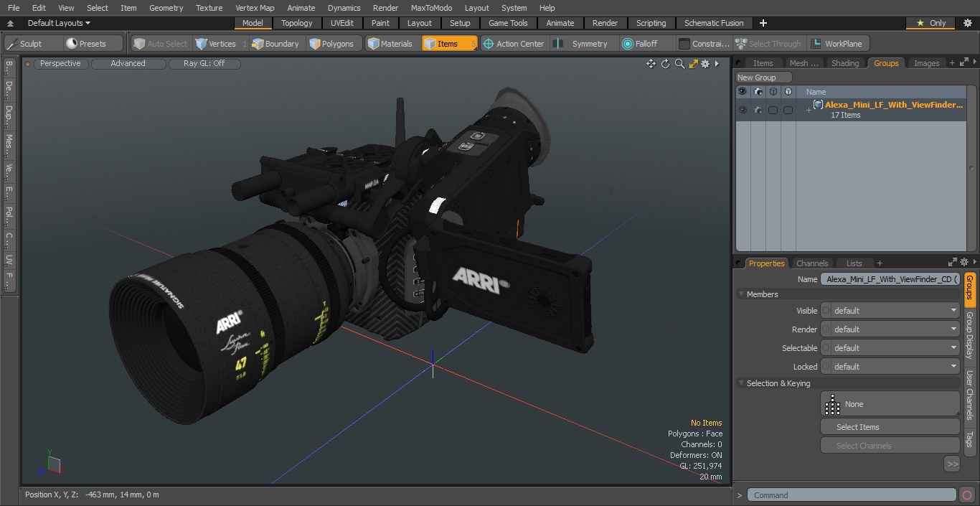Open the Default Layouts dropdown
Image resolution: width=980 pixels, height=506 pixels.
pos(59,23)
